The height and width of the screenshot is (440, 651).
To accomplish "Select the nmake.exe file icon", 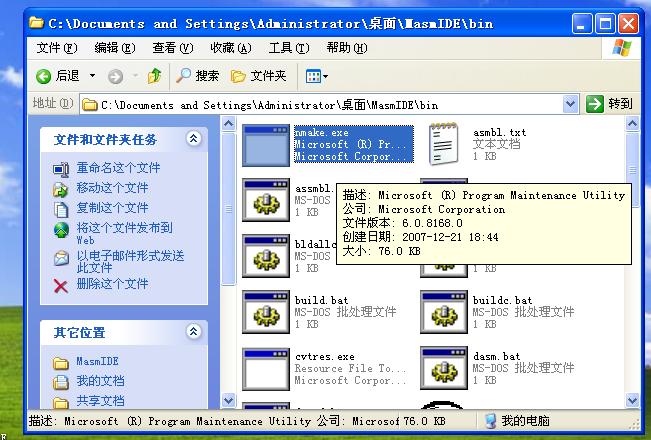I will (x=266, y=145).
